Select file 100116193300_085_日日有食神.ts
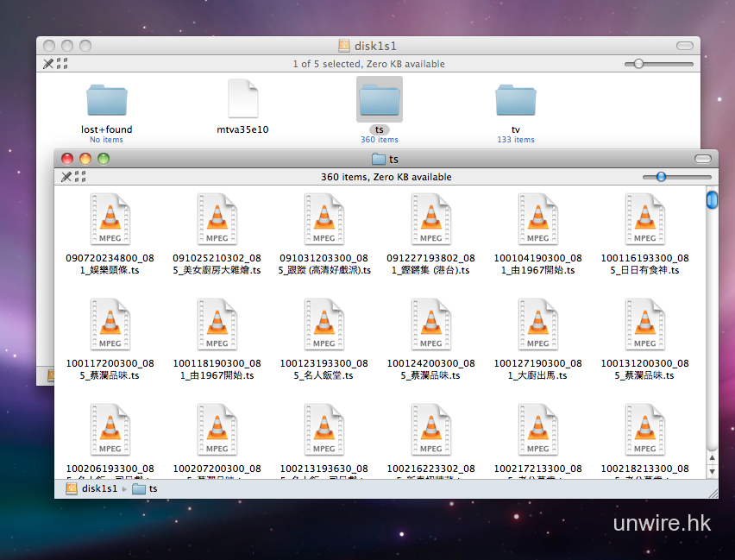The height and width of the screenshot is (560, 735). pos(644,219)
